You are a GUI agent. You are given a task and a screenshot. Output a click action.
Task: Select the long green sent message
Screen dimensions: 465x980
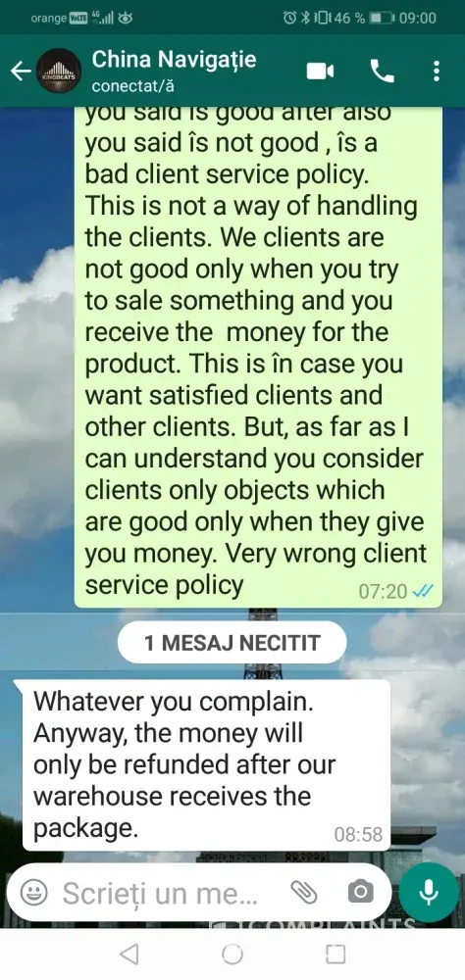coord(258,357)
